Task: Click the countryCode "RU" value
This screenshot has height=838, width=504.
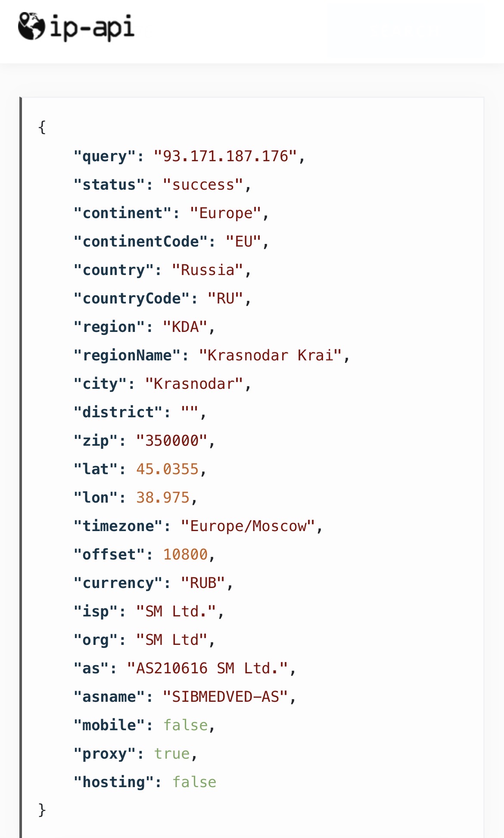Action: coord(226,298)
